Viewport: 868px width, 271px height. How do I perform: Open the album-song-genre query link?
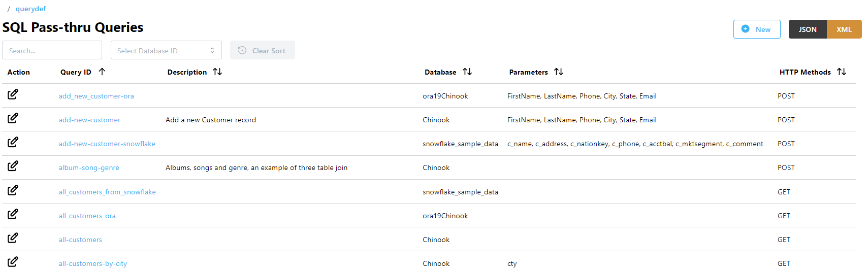89,168
